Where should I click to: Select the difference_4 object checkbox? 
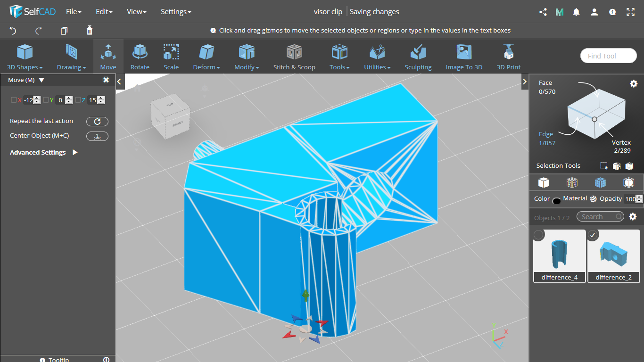[539, 235]
